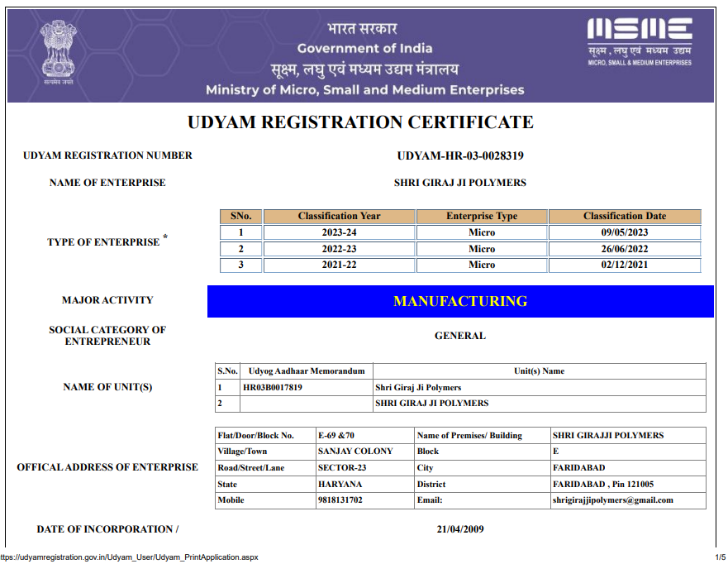Click the Government of India emblem

point(58,52)
